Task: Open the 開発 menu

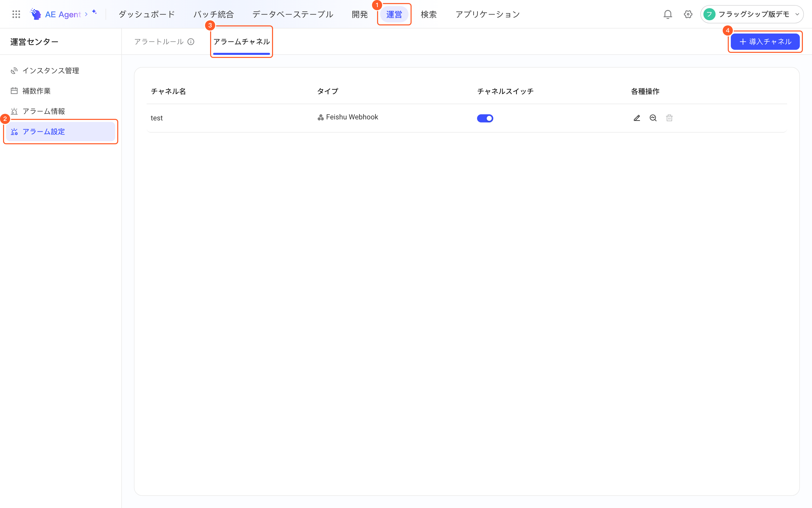Action: 360,14
